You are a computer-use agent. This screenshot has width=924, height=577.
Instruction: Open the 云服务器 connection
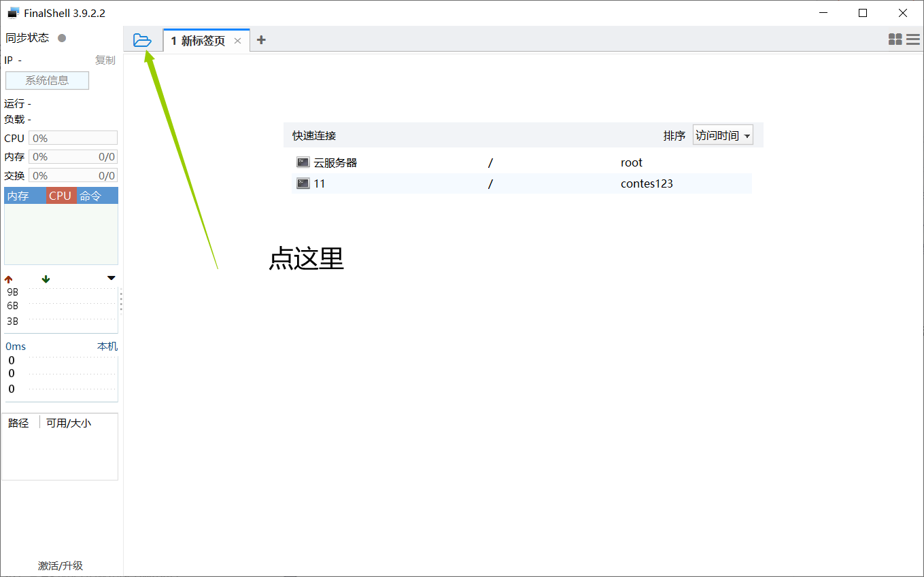[x=521, y=163]
